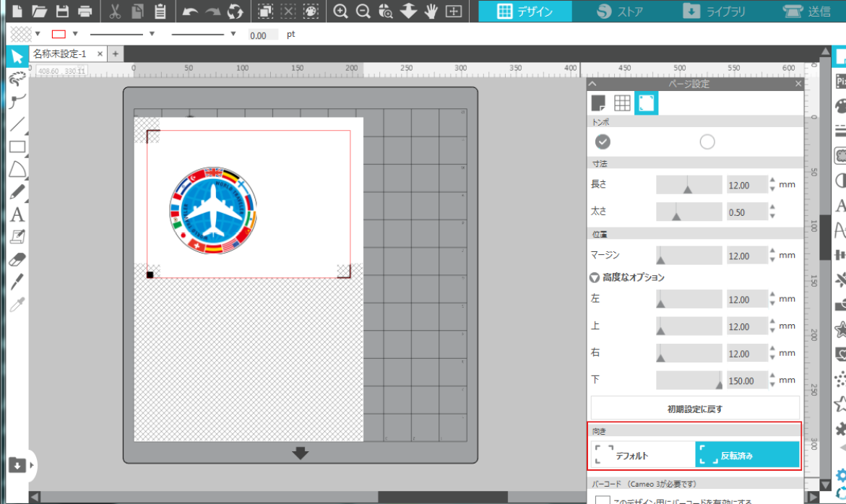Collapse 高度なオプション section
Image resolution: width=846 pixels, height=504 pixels.
coord(595,277)
